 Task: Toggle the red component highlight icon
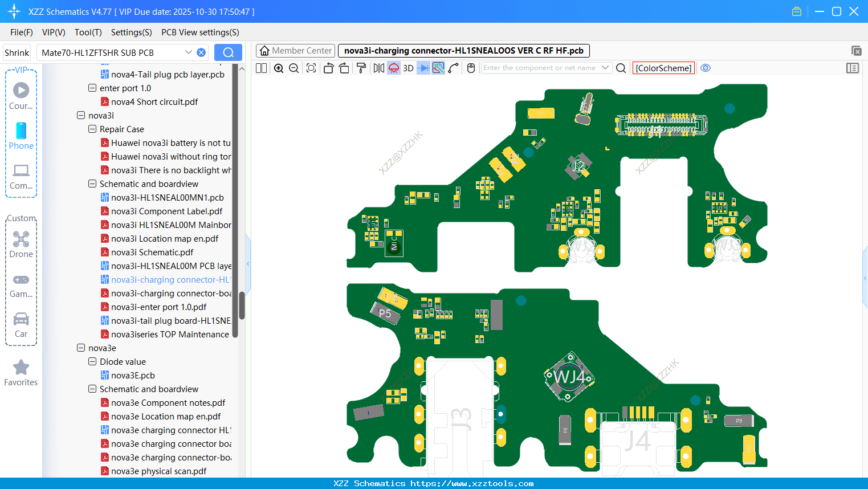pos(394,68)
